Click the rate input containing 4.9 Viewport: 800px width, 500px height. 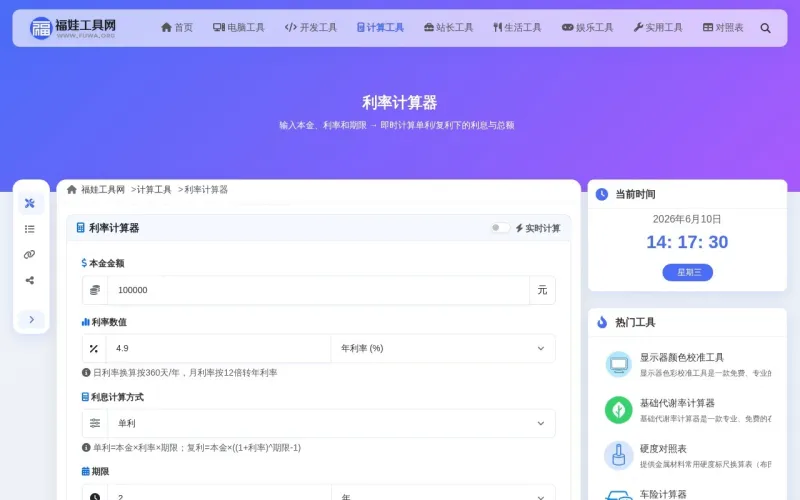[x=218, y=348]
